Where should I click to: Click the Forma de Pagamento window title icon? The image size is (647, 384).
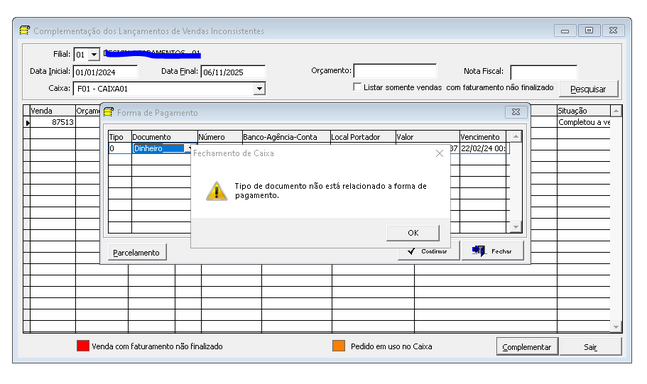point(109,112)
